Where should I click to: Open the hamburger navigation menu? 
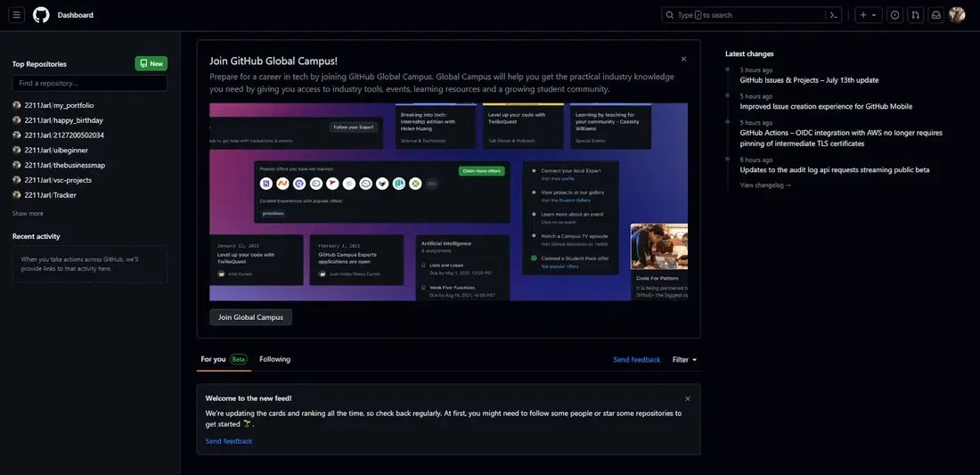click(17, 15)
